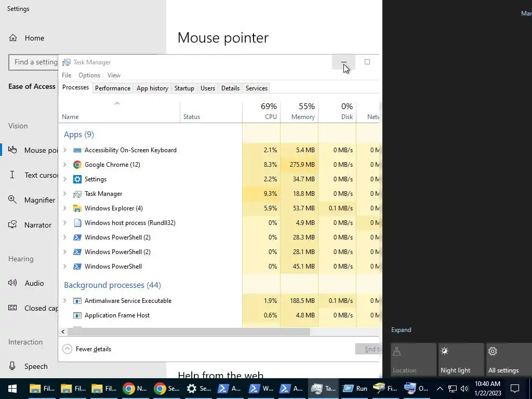Click the Google Chrome process icon
Screen dimensions: 532x399
[77, 165]
